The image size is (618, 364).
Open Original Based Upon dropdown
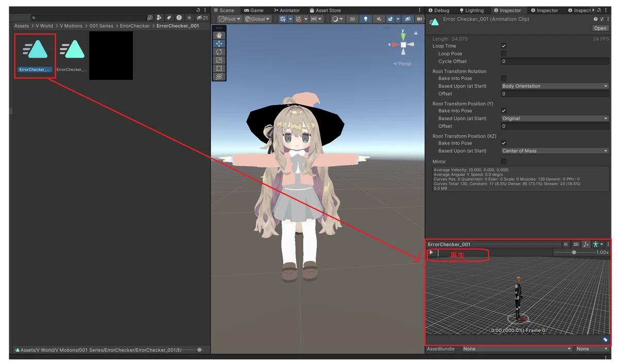(555, 118)
